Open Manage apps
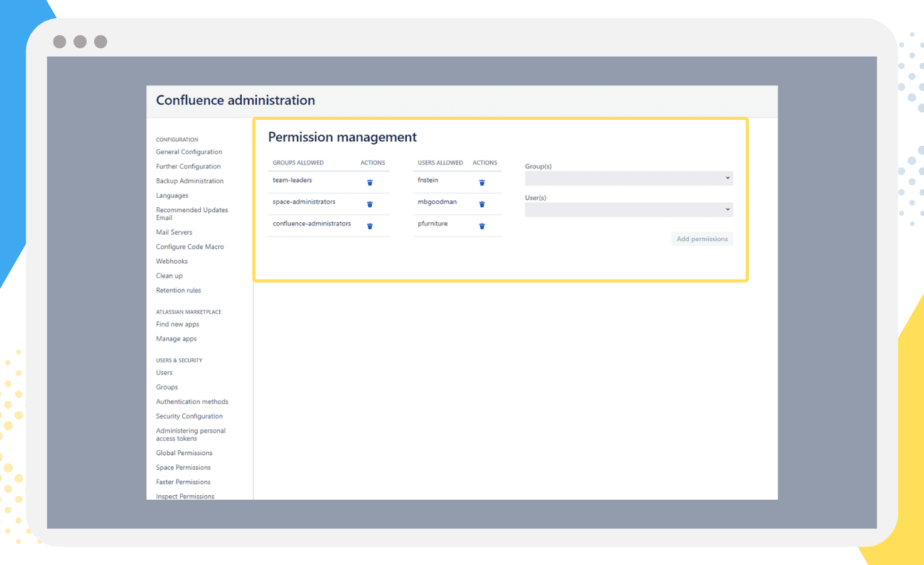924x565 pixels. tap(176, 339)
